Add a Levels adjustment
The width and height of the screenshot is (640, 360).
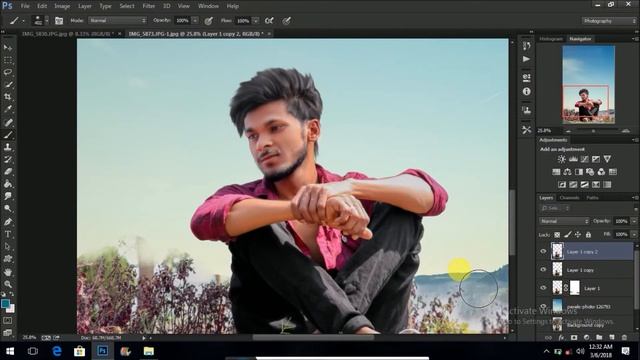[573, 159]
